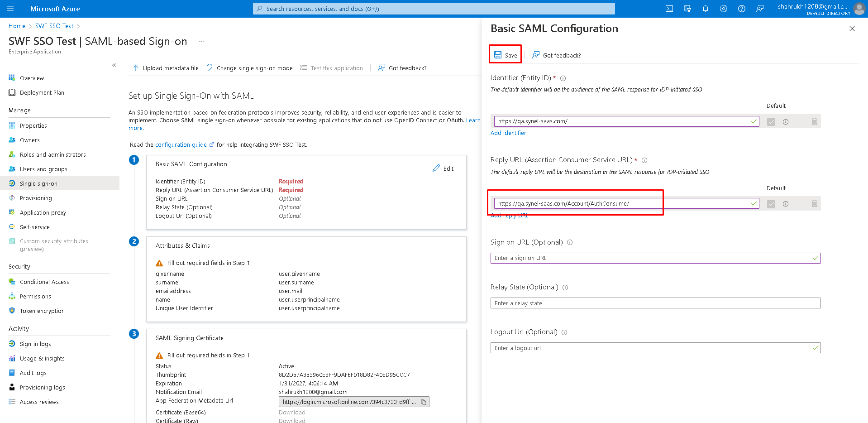868x423 pixels.
Task: Click the Add identifier link
Action: tap(508, 133)
